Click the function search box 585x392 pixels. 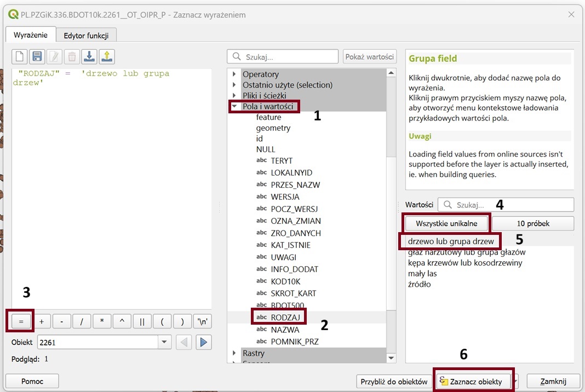[283, 57]
